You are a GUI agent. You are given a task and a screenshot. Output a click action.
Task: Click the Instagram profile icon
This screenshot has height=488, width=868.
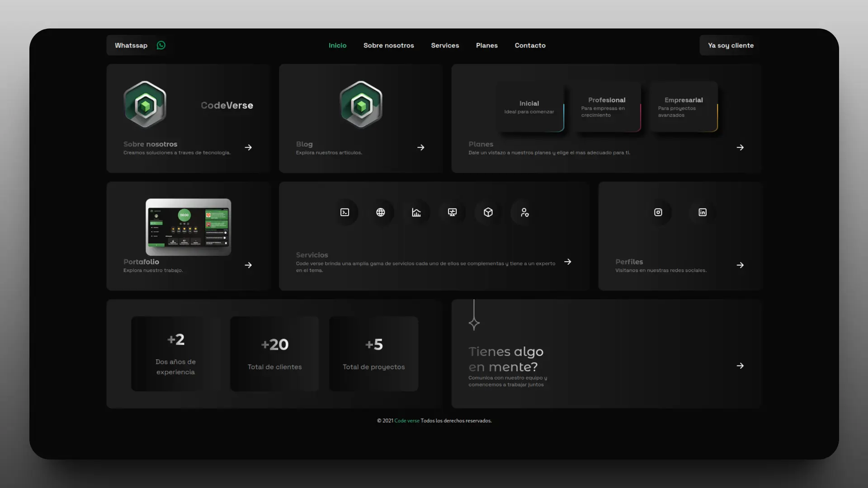(658, 212)
